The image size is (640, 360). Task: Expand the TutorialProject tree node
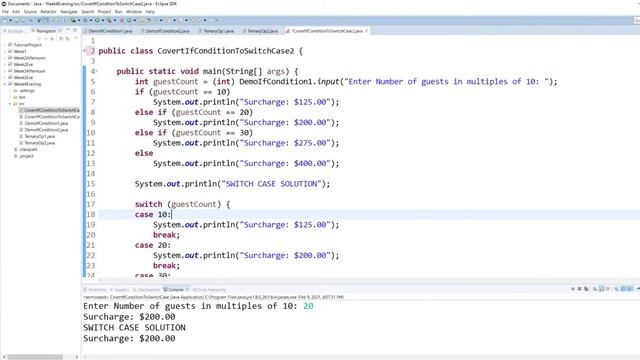pyautogui.click(x=5, y=45)
